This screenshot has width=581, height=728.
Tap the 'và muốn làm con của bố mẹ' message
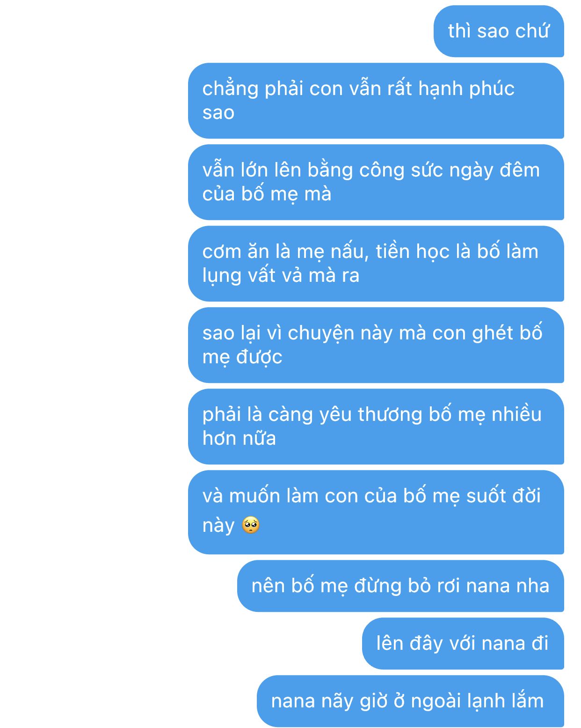tap(376, 512)
